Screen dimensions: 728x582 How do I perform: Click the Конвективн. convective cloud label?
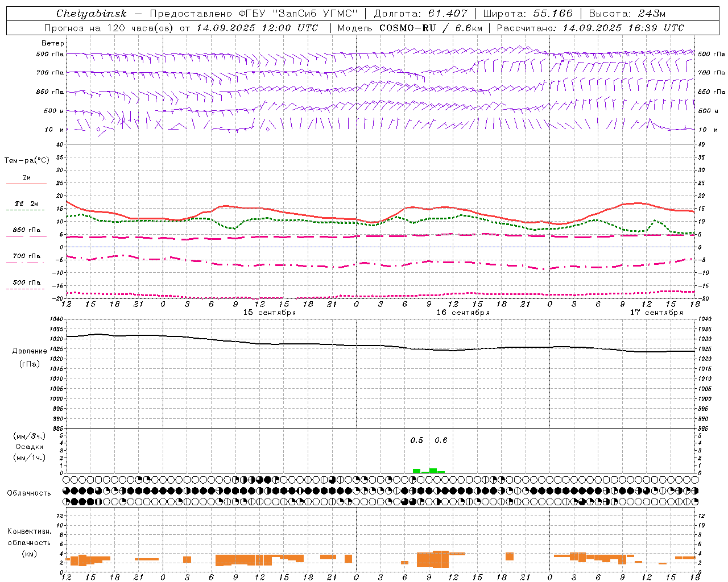tap(30, 531)
